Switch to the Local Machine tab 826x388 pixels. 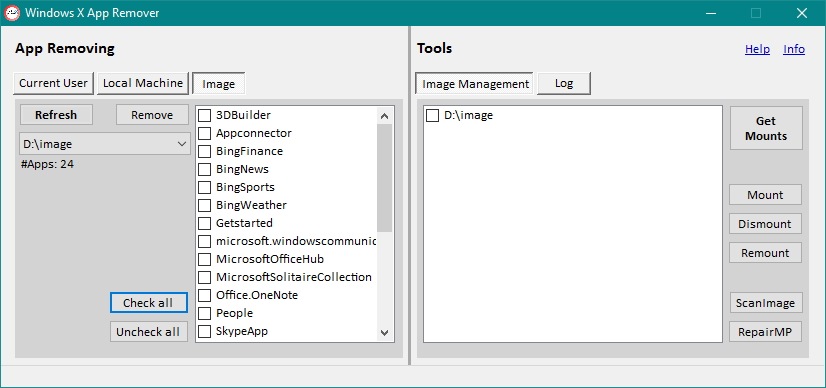143,83
